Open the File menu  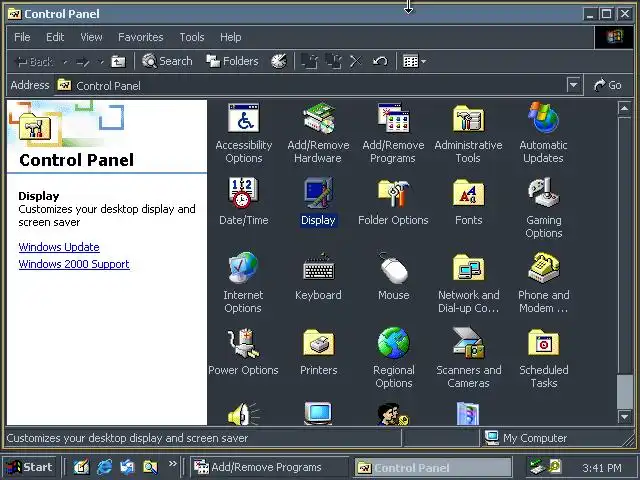tap(22, 37)
